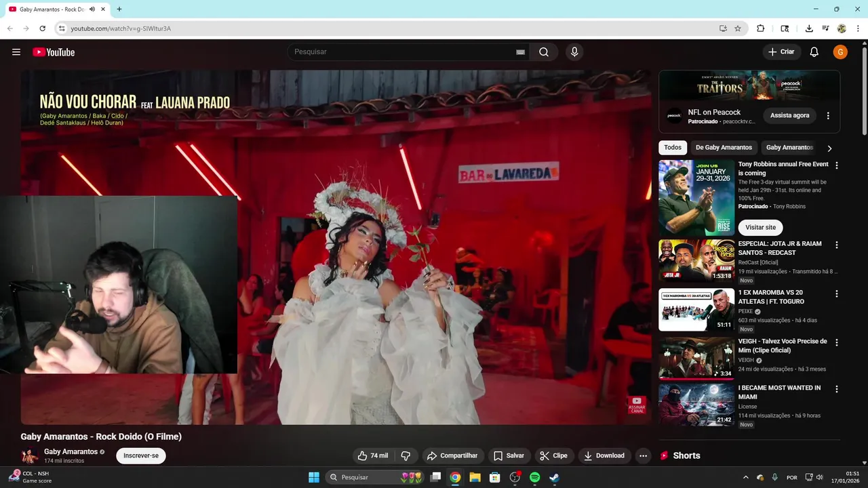Download the video
This screenshot has height=488, width=868.
(x=604, y=455)
